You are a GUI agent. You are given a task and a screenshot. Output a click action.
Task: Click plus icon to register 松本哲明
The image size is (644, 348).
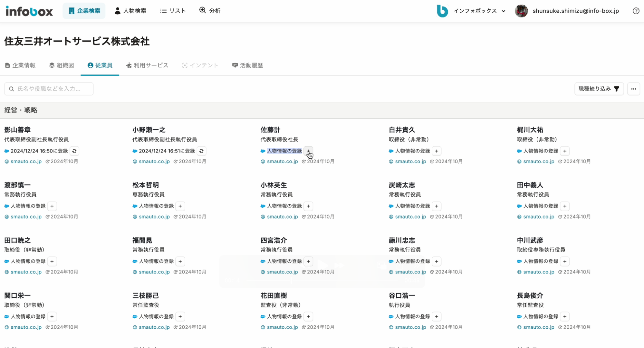(180, 206)
